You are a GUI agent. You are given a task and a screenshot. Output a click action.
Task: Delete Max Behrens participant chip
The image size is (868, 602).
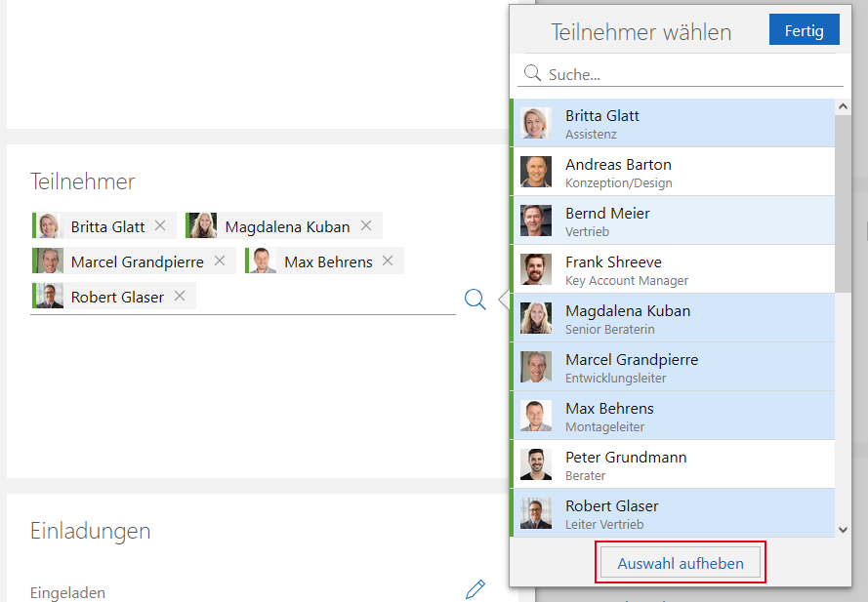click(x=388, y=261)
